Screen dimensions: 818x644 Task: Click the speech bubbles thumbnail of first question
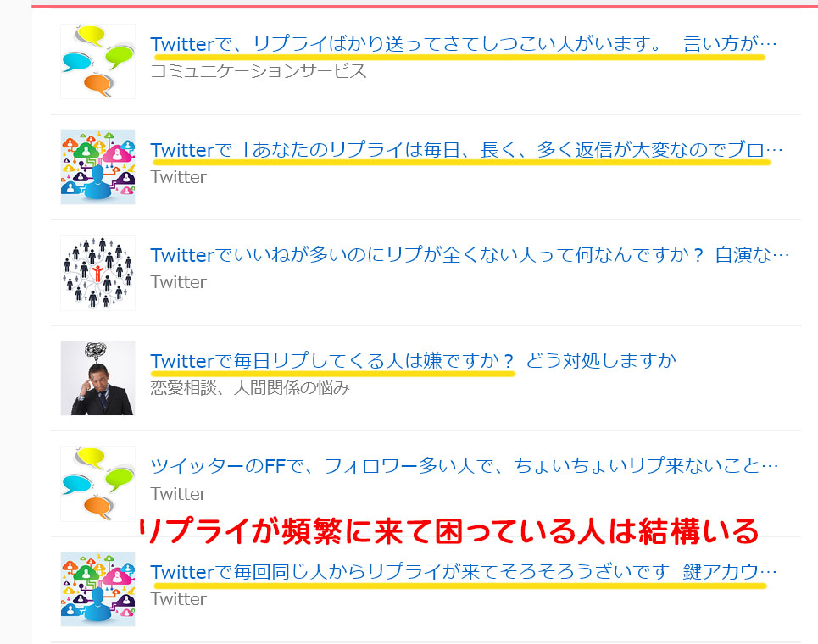[x=97, y=62]
